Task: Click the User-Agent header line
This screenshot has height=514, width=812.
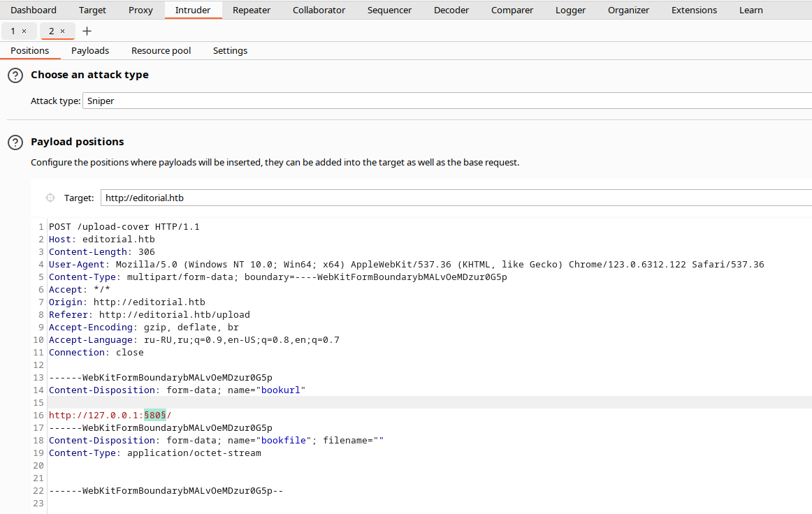Action: tap(407, 265)
